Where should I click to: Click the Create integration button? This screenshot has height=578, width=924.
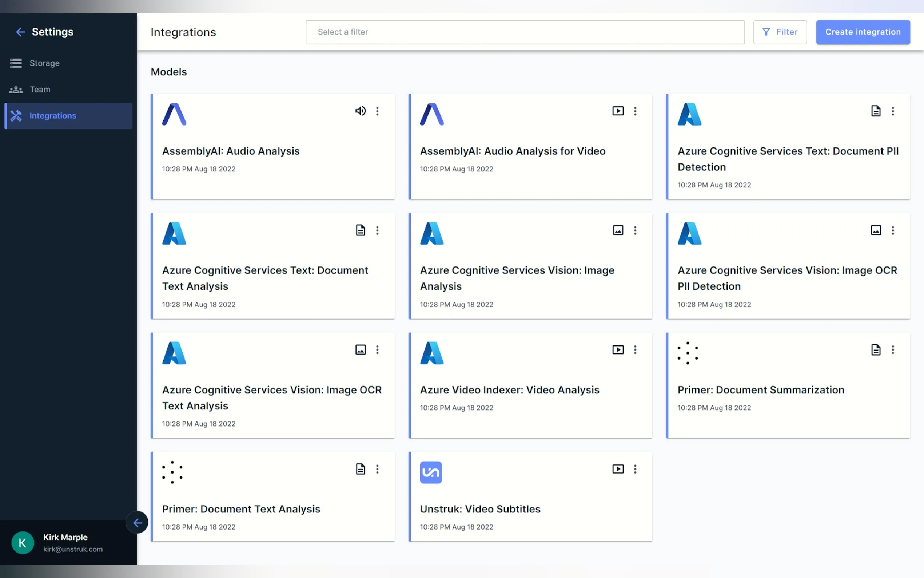tap(863, 32)
